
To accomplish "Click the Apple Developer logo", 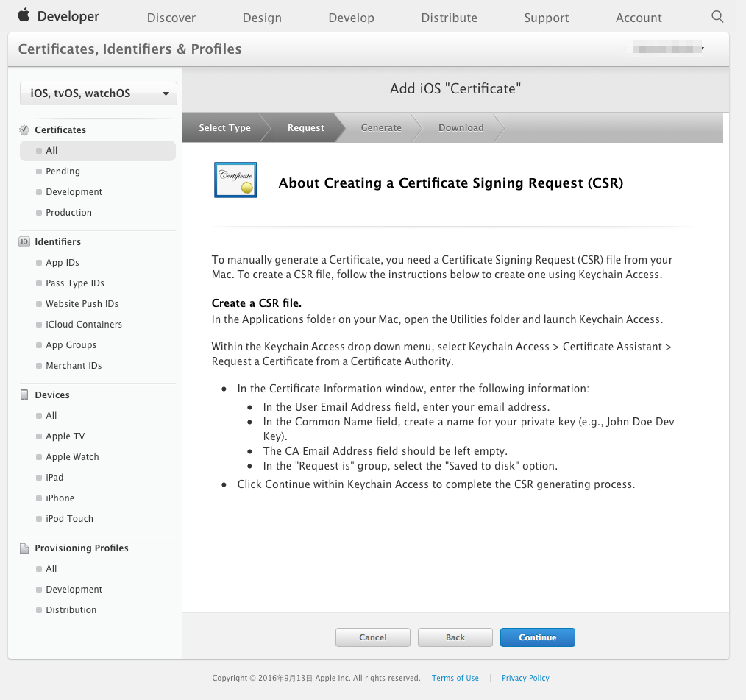I will pyautogui.click(x=58, y=16).
